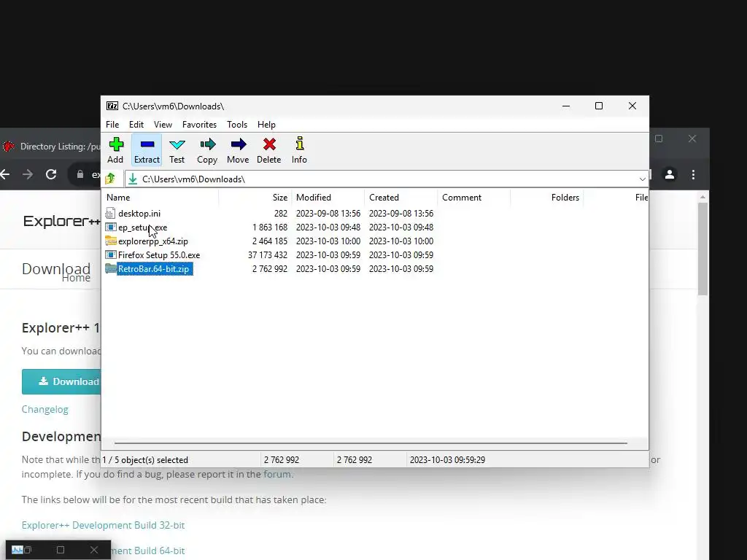Open the Edit menu

click(136, 124)
